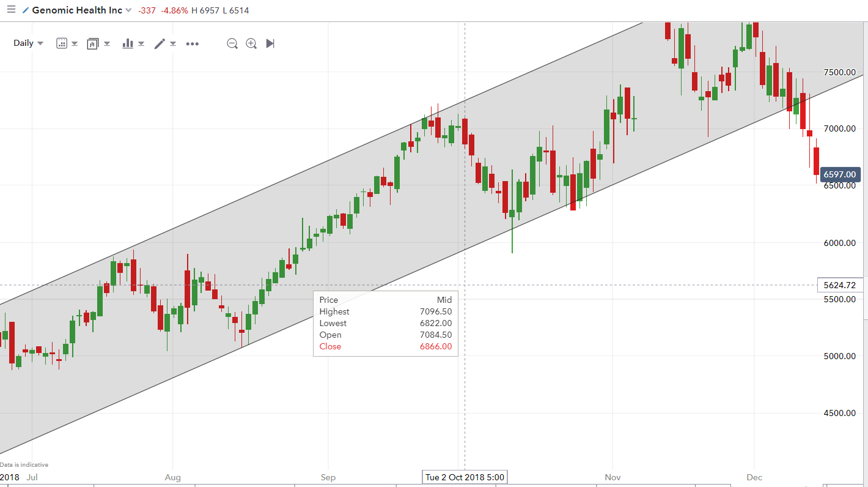
Task: Click the 5624.72 crosshair price label
Action: point(839,285)
